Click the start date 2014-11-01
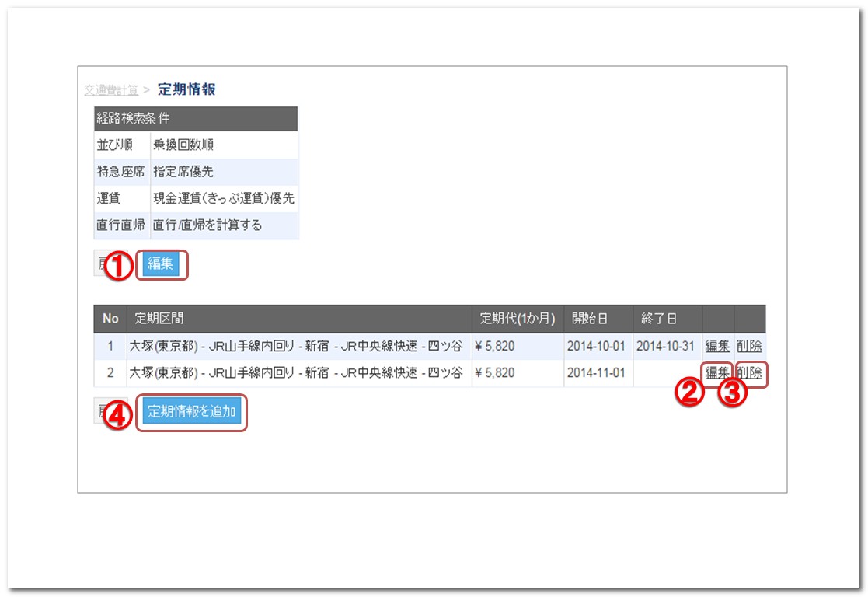Image resolution: width=868 pixels, height=597 pixels. (596, 372)
